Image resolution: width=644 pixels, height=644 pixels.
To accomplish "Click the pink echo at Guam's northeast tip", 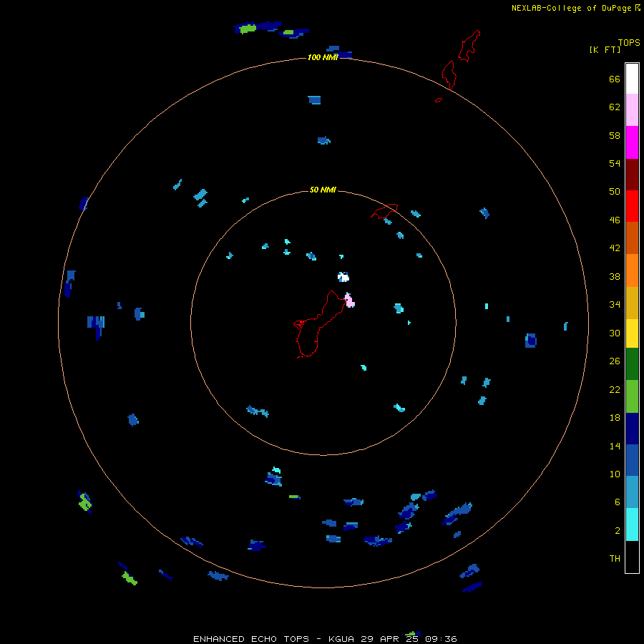I will (x=349, y=301).
